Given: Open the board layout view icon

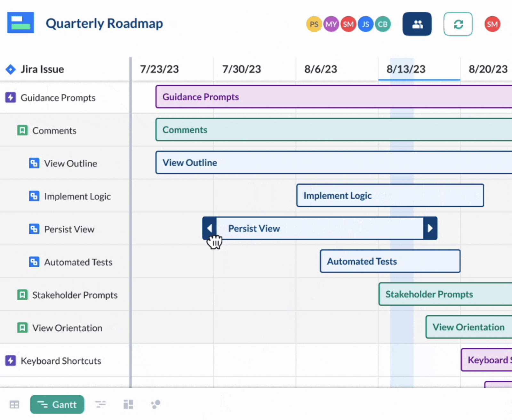Looking at the screenshot, I should (x=128, y=404).
